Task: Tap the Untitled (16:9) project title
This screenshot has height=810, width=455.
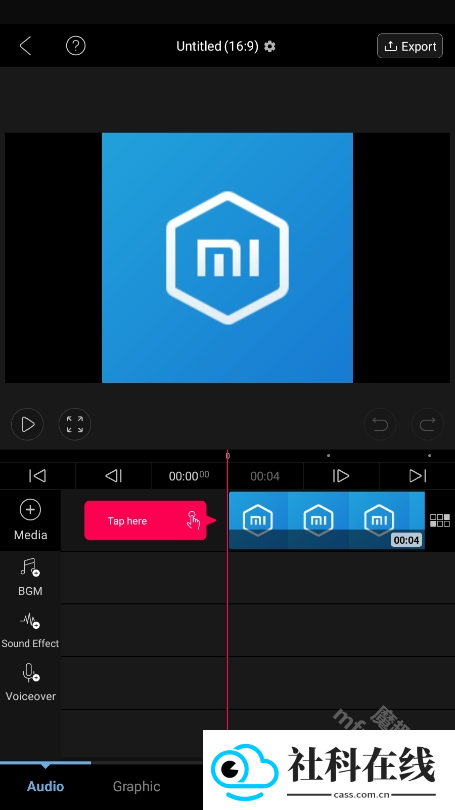Action: [217, 46]
